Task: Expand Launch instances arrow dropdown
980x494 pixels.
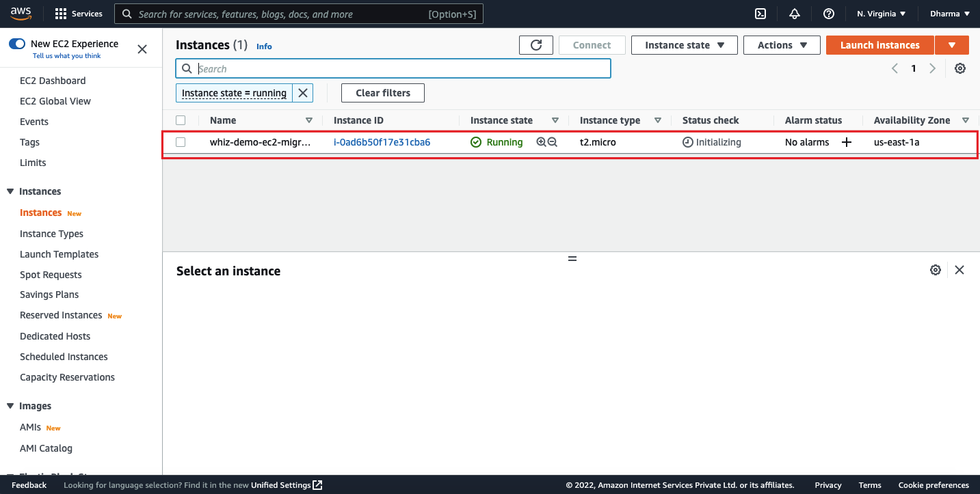Action: click(x=952, y=45)
